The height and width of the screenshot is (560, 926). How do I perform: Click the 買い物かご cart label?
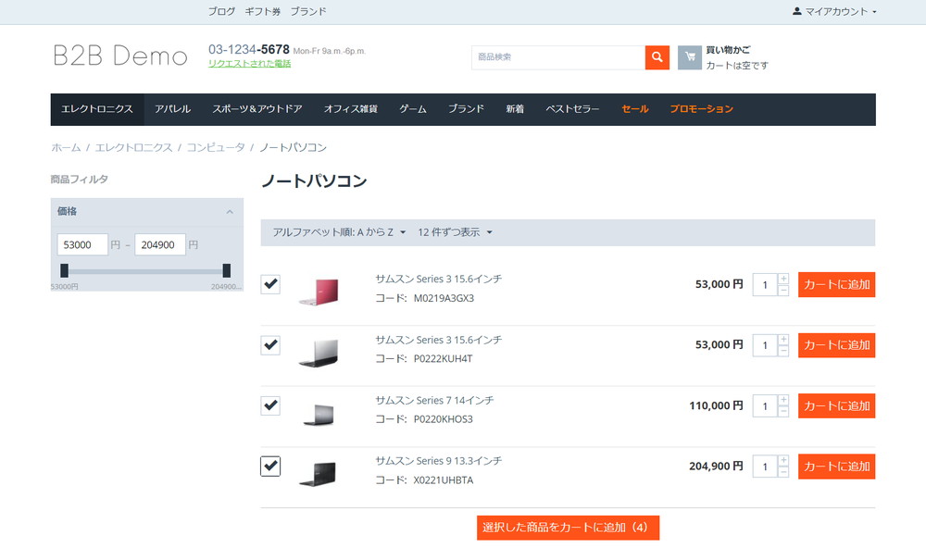click(728, 50)
